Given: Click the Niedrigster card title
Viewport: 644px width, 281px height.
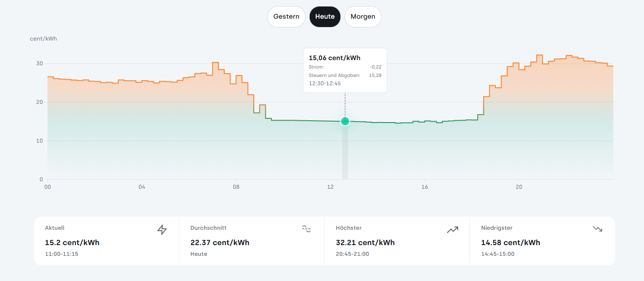Looking at the screenshot, I should tap(497, 228).
